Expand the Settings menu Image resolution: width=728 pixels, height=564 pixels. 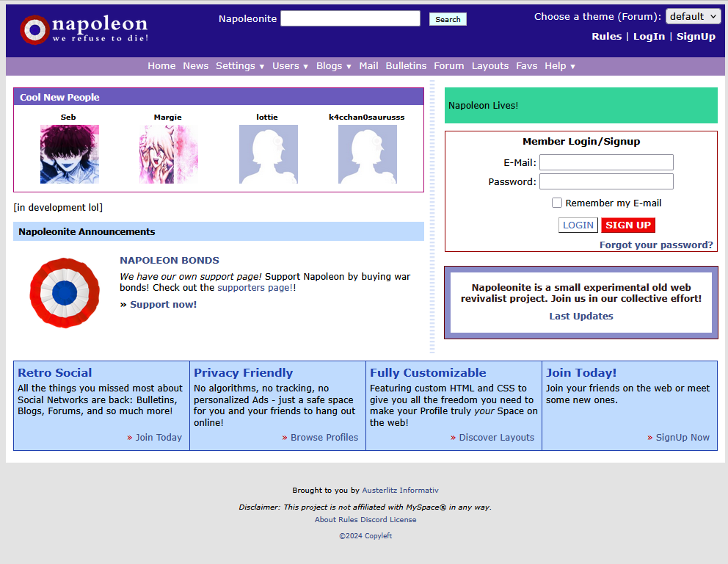pyautogui.click(x=239, y=66)
